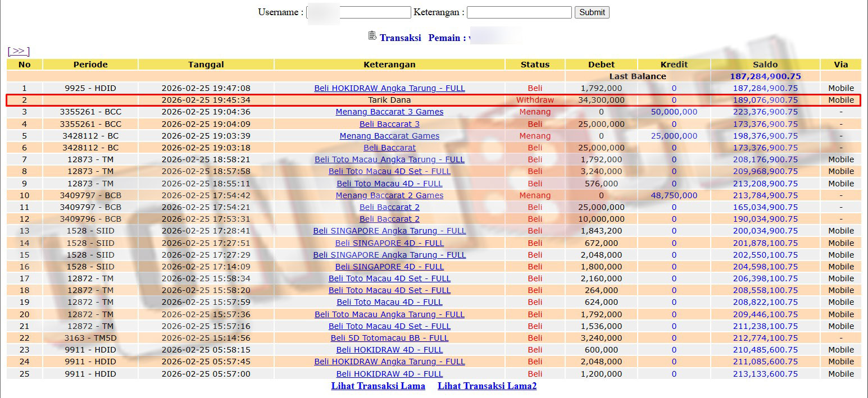Focus the Keterangan text box

click(x=519, y=12)
